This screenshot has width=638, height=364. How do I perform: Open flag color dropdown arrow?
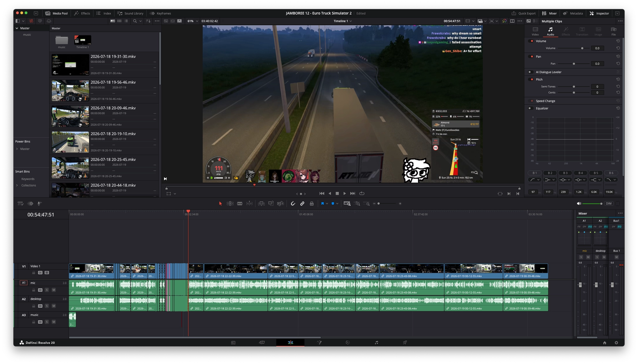click(327, 203)
